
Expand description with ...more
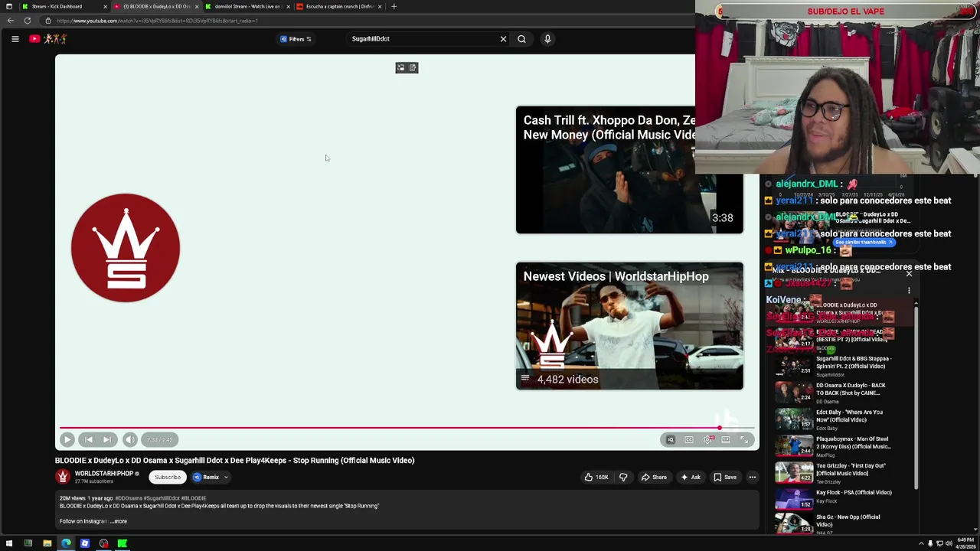point(119,521)
